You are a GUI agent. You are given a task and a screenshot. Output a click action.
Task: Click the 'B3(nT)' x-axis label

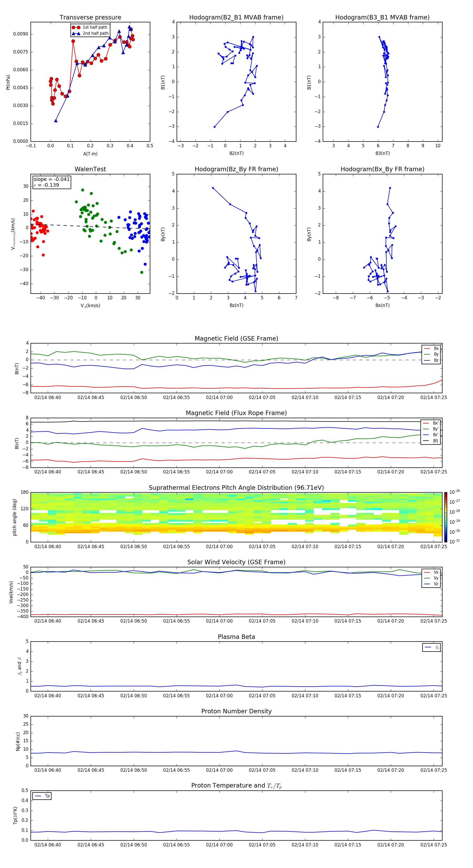point(382,153)
